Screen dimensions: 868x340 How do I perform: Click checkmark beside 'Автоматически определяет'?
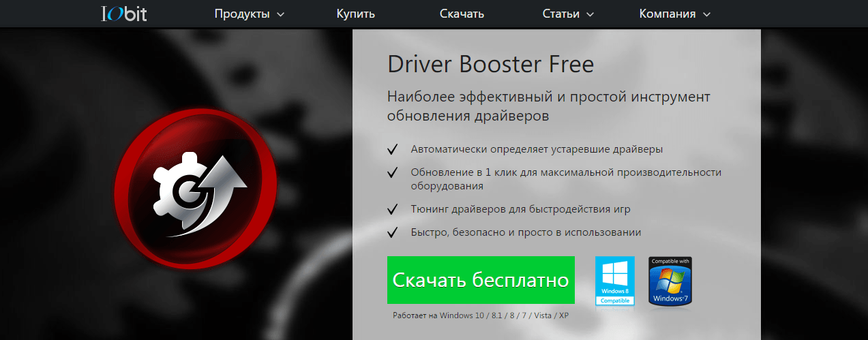(392, 149)
